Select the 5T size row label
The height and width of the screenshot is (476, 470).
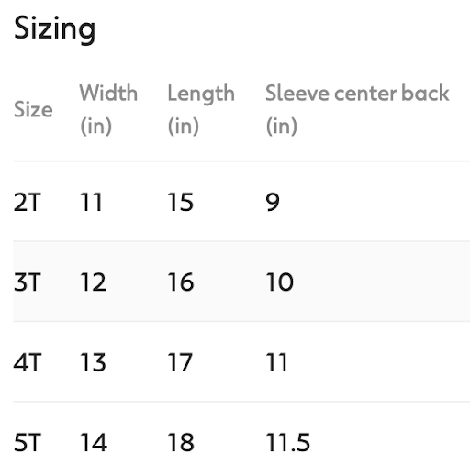click(28, 442)
